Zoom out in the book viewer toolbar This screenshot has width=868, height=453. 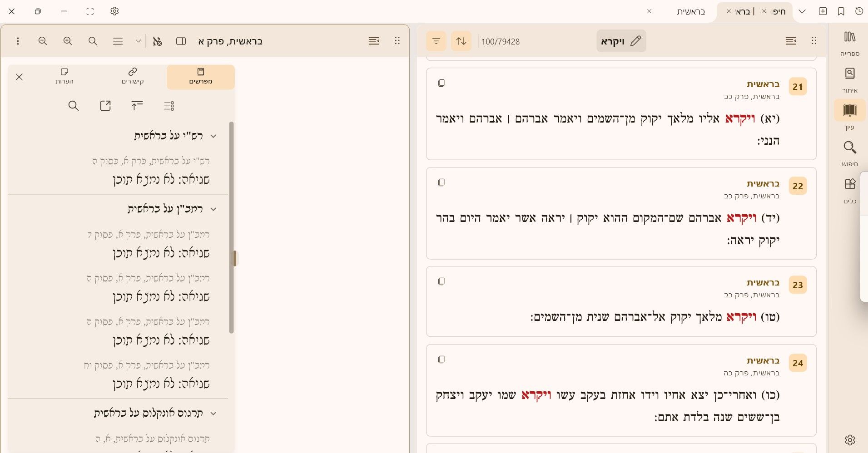pos(43,41)
